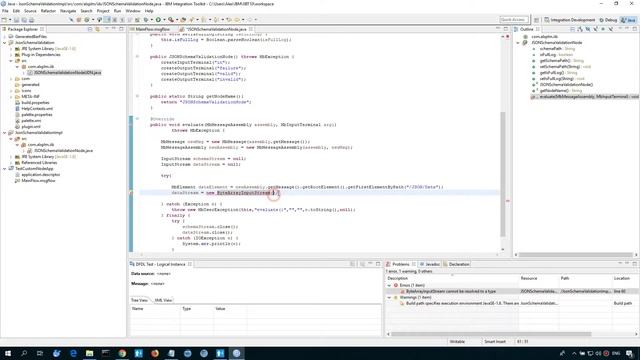Open the File menu
Image resolution: width=640 pixels, height=360 pixels.
tap(5, 11)
